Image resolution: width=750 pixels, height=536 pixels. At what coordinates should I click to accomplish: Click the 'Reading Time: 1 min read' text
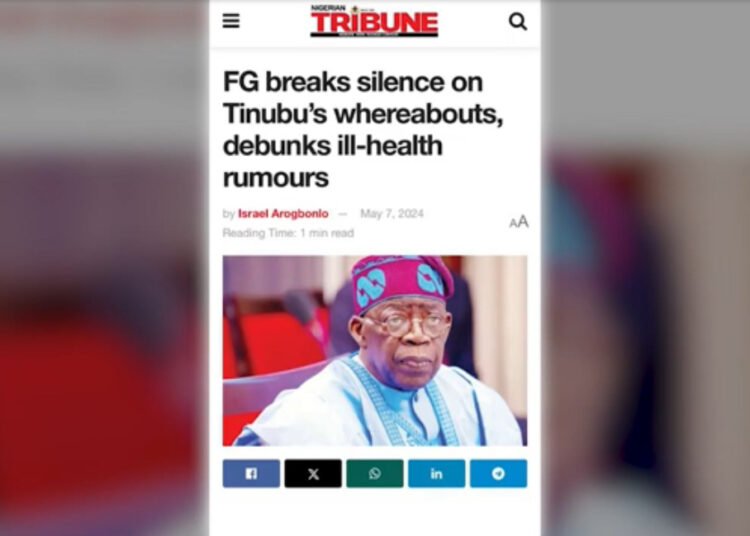tap(288, 233)
